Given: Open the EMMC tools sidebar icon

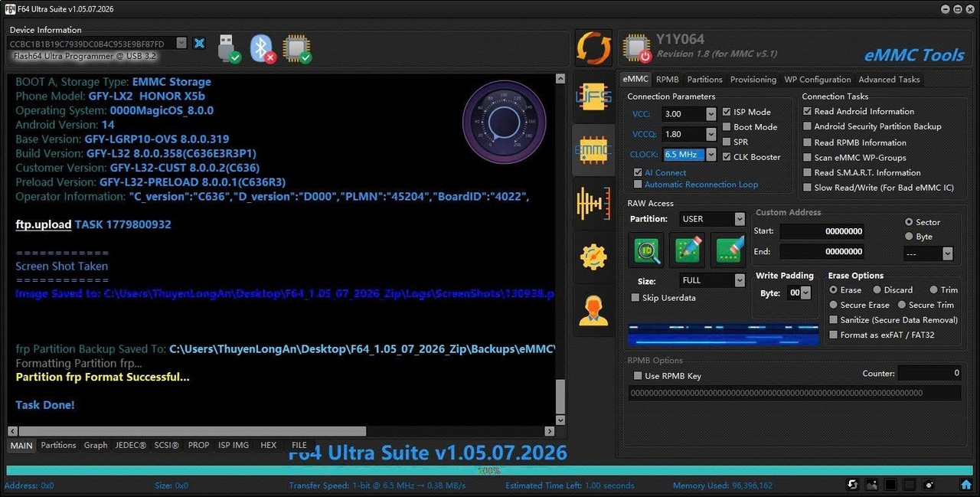Looking at the screenshot, I should (x=594, y=150).
